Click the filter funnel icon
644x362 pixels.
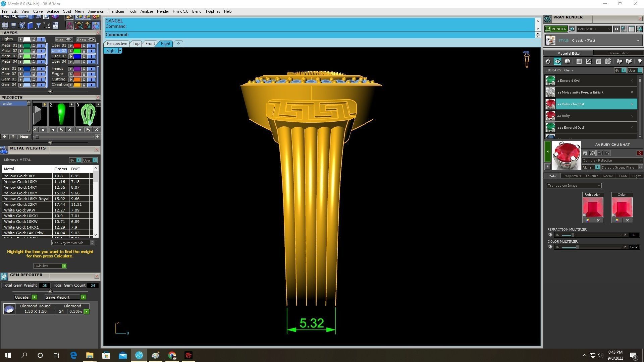[x=39, y=25]
